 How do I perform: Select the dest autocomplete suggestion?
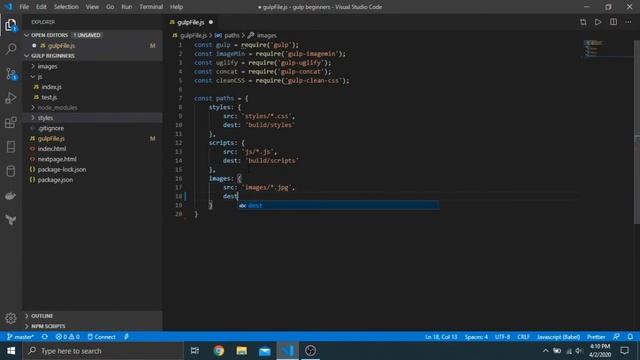click(339, 205)
